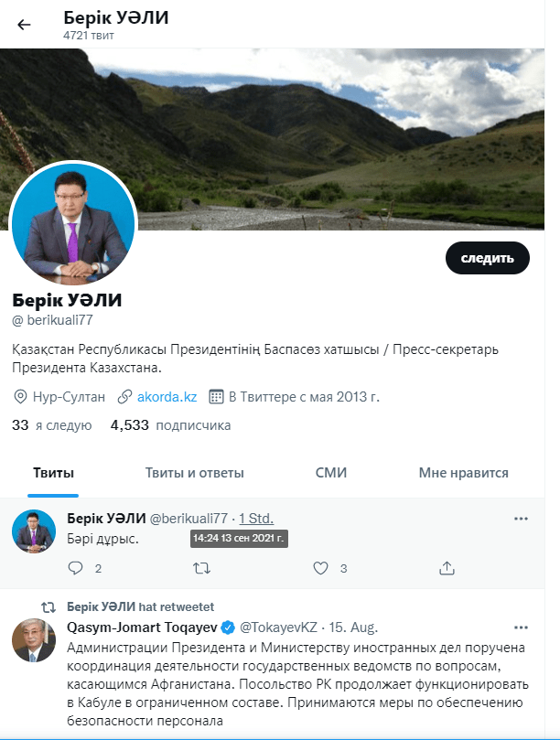This screenshot has width=560, height=740.
Task: Open more options for Toqayev's retweeted post
Action: 521,627
